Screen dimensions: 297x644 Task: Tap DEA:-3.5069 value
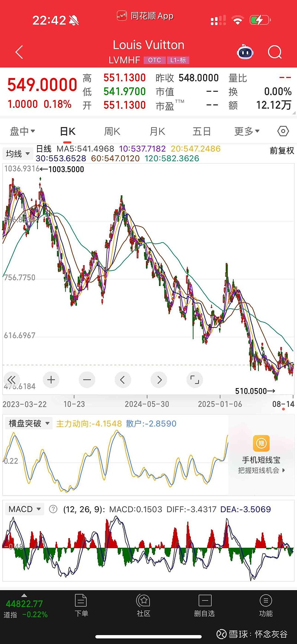(245, 509)
